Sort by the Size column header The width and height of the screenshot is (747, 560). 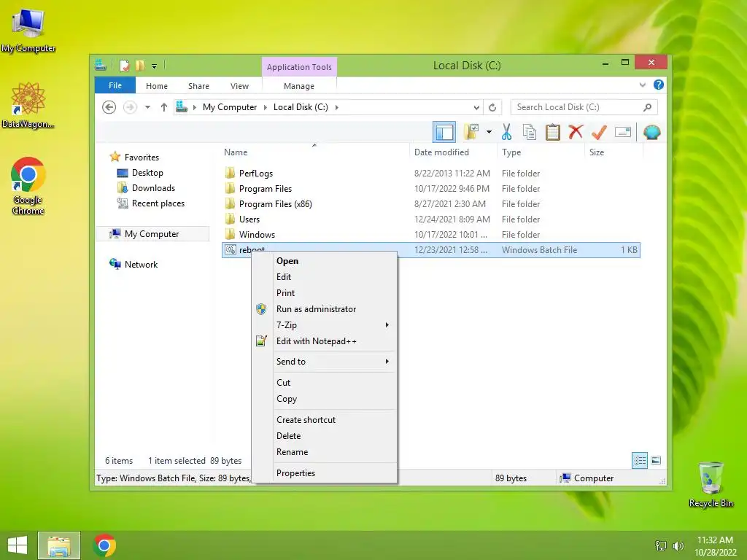click(x=614, y=152)
